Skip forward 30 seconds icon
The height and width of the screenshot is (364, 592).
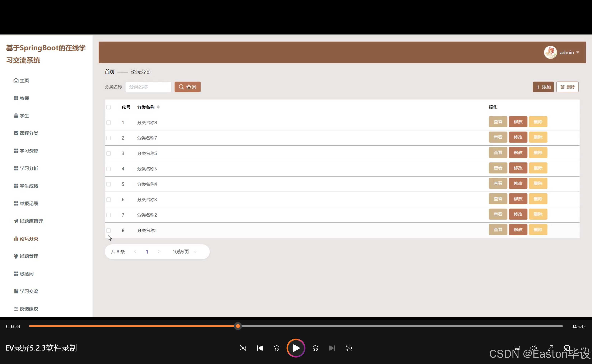pyautogui.click(x=315, y=348)
